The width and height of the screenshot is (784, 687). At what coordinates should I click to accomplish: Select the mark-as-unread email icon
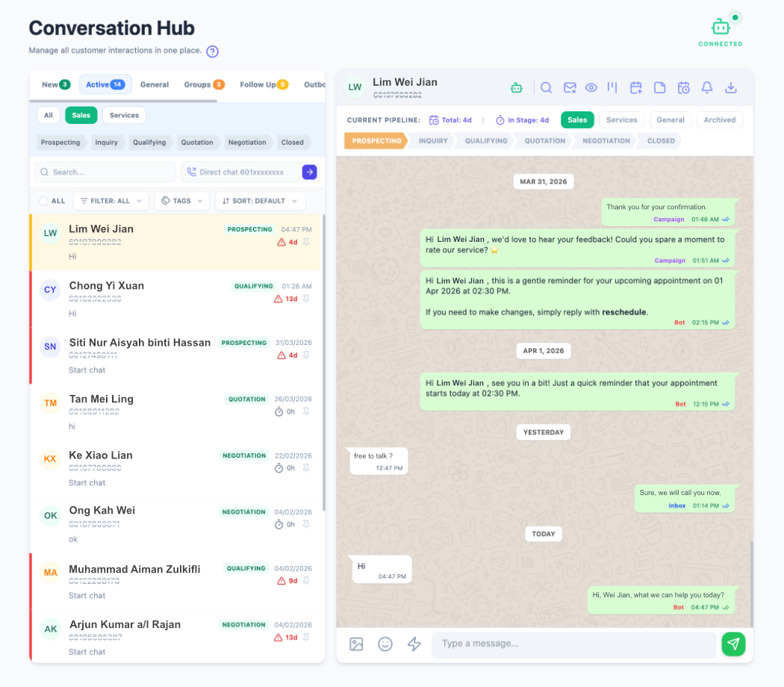[x=569, y=87]
